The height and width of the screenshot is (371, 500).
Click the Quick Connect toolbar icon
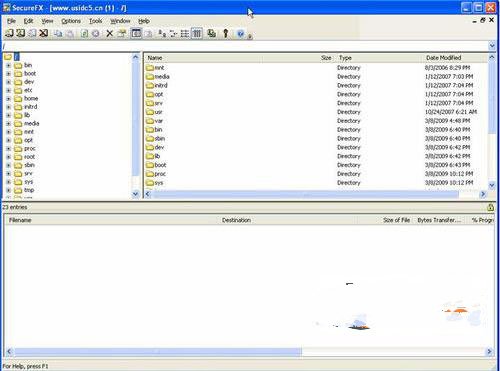point(21,33)
